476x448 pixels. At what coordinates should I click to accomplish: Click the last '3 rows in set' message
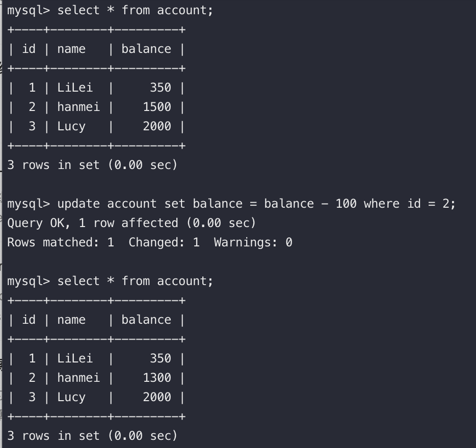[92, 436]
